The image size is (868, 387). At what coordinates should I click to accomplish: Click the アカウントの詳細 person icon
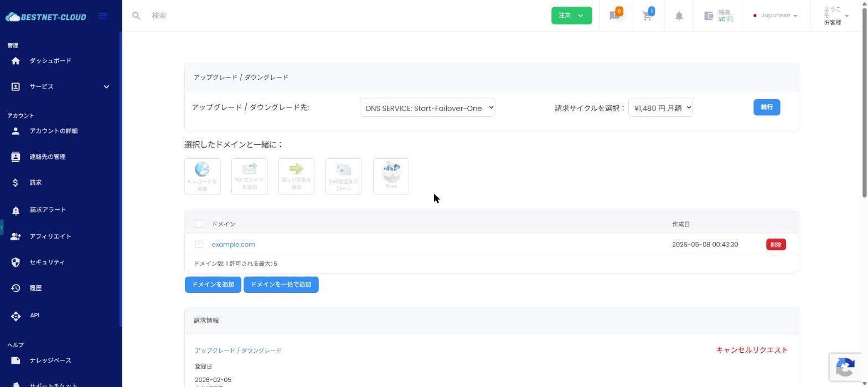click(x=15, y=131)
